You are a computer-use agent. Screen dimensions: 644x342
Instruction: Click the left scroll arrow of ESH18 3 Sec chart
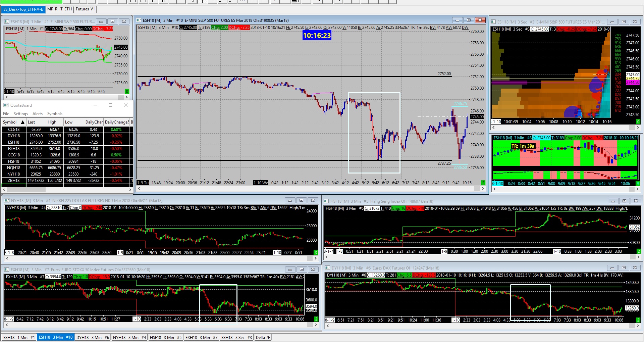(494, 127)
